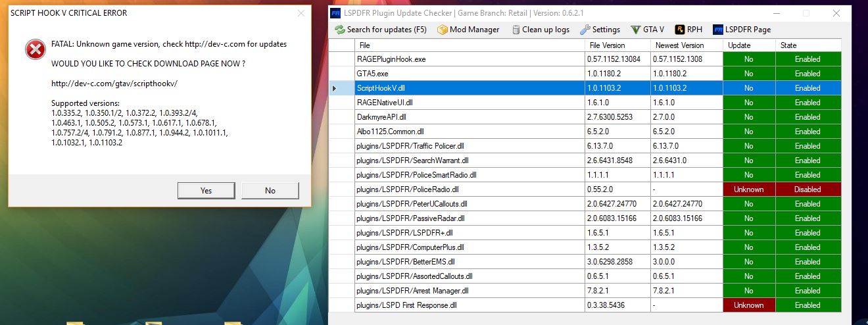This screenshot has width=868, height=325.
Task: Click the Unknown update cell for PoliceRadio.dll
Action: pyautogui.click(x=749, y=189)
